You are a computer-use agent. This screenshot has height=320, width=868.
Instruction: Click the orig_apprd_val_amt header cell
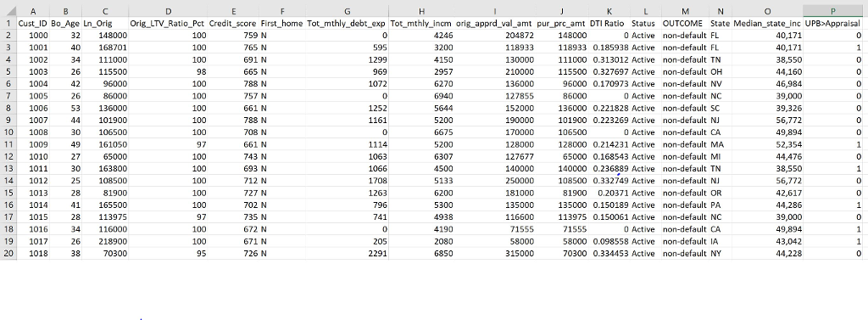coord(495,23)
